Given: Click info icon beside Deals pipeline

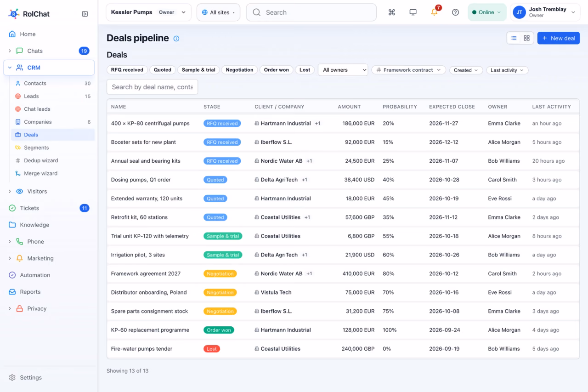Looking at the screenshot, I should pos(176,39).
